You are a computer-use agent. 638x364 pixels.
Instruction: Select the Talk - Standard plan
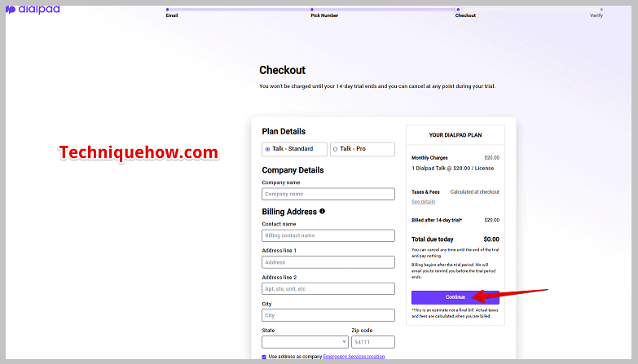coord(294,149)
